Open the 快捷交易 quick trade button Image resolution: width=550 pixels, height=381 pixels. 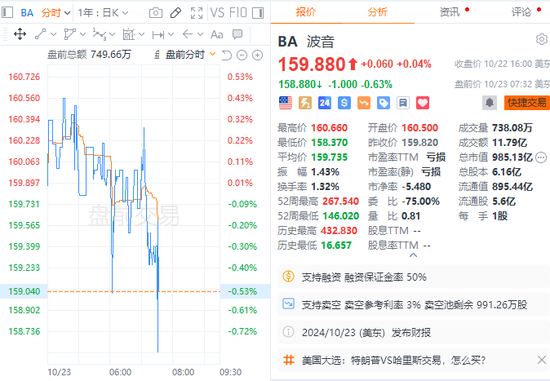(x=527, y=103)
